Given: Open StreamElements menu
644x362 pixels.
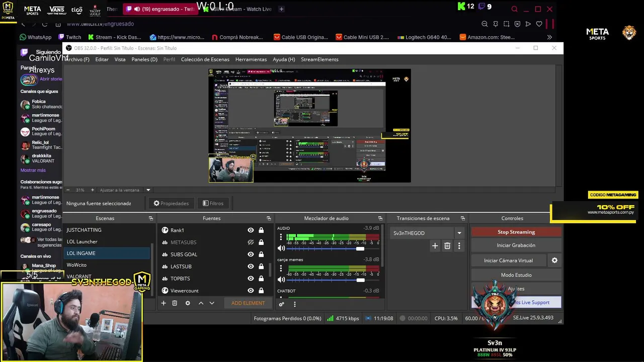Looking at the screenshot, I should click(319, 59).
